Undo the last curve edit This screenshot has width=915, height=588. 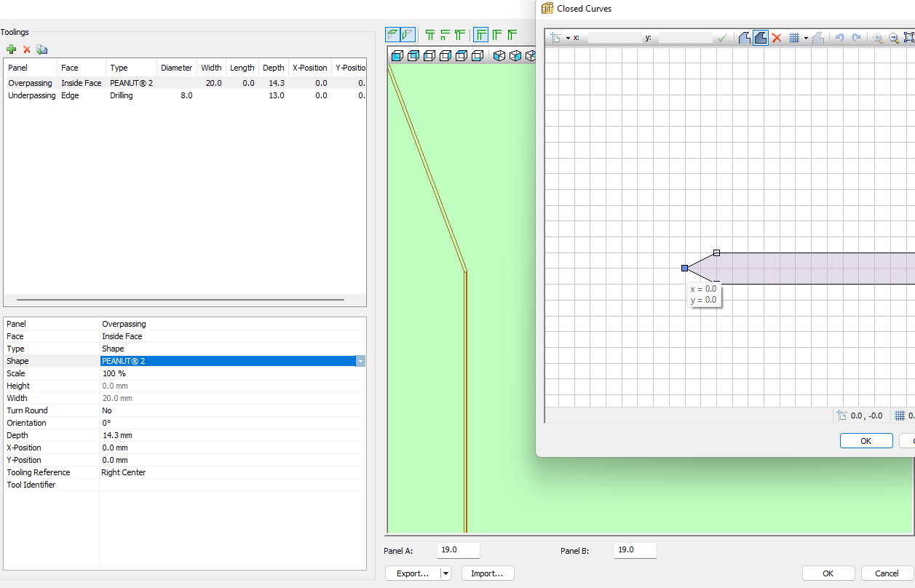pyautogui.click(x=839, y=38)
